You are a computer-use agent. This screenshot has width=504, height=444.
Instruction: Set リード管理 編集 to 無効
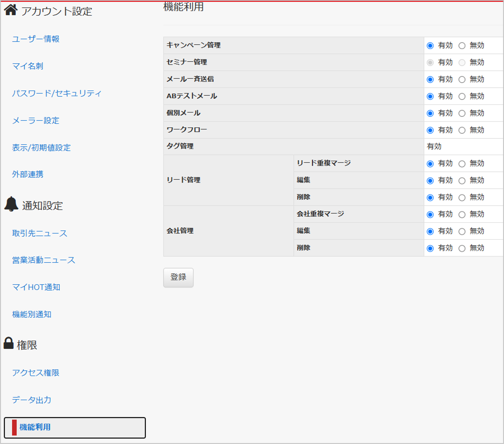point(462,181)
